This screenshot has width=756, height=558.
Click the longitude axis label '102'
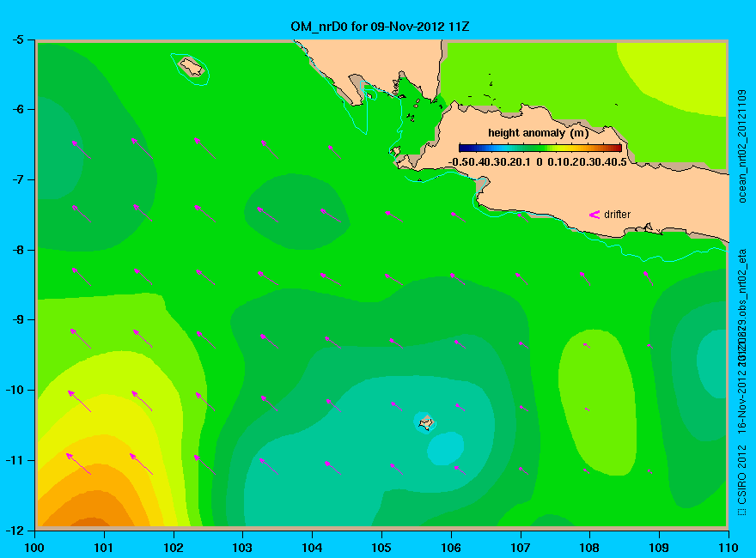pos(173,548)
